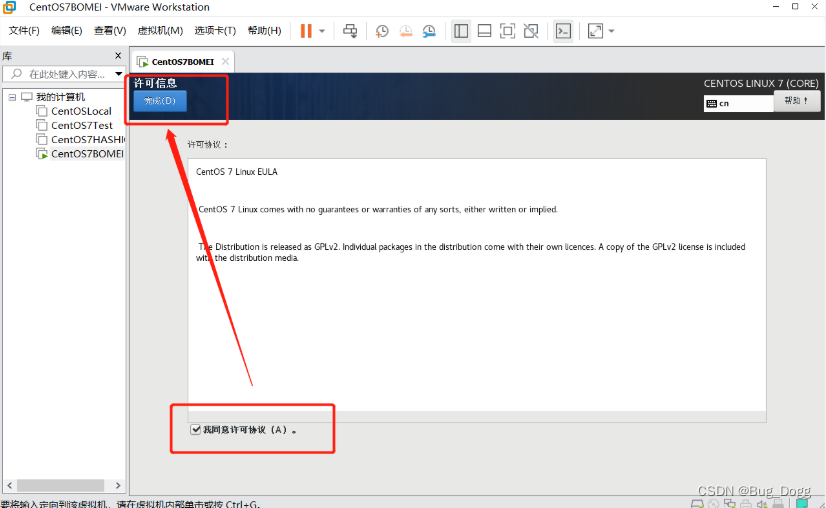
Task: Close the library panel
Action: click(118, 55)
